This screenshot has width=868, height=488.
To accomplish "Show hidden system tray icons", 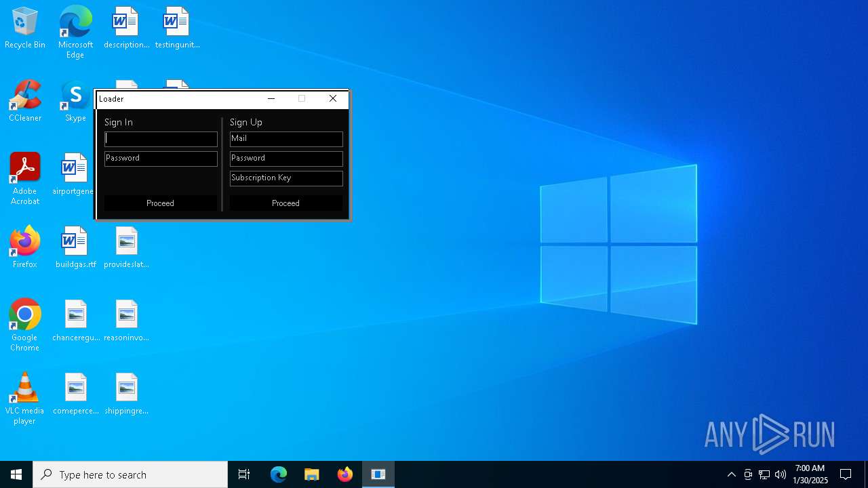I will [731, 474].
